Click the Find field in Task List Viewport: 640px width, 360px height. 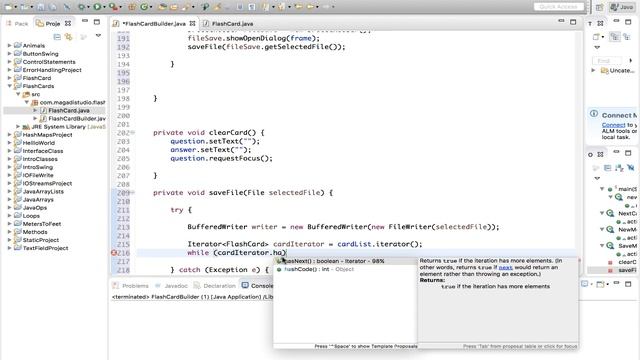click(607, 61)
